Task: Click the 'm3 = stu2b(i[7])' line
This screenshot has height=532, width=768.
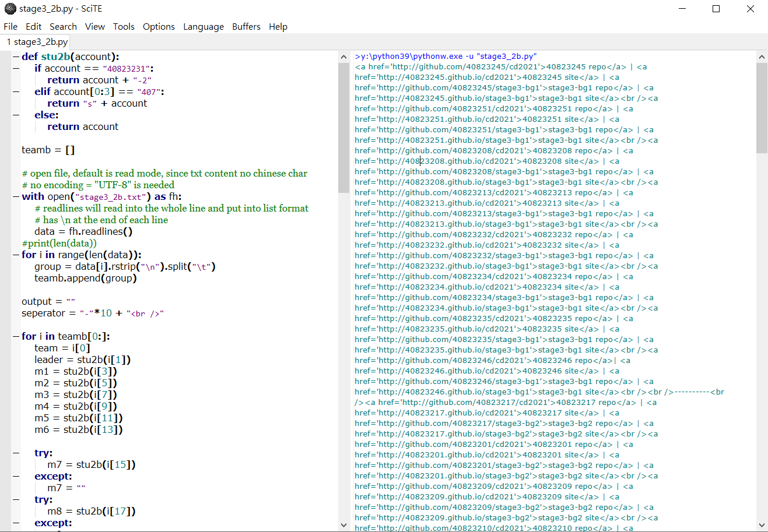Action: tap(76, 394)
